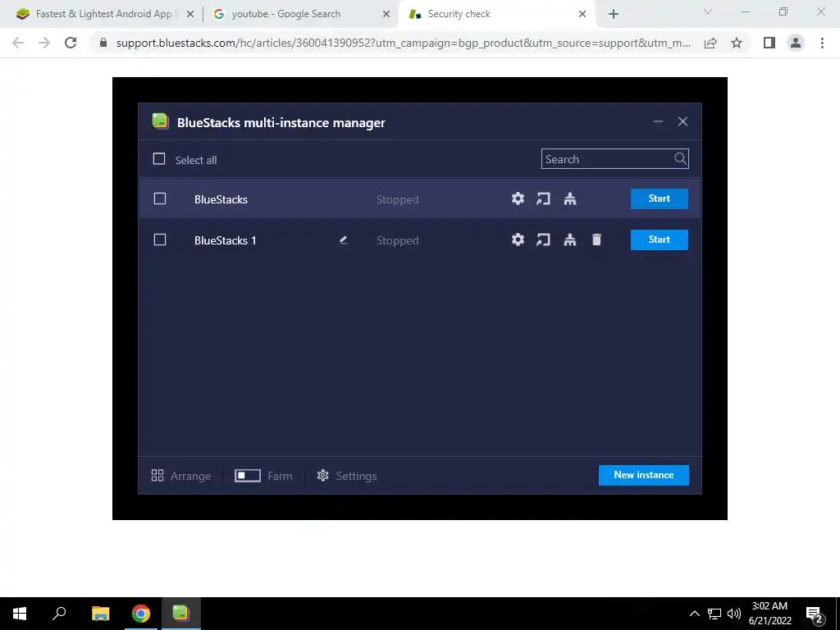Switch to youtube - Google Search tab
Image resolution: width=840 pixels, height=630 pixels.
click(286, 14)
